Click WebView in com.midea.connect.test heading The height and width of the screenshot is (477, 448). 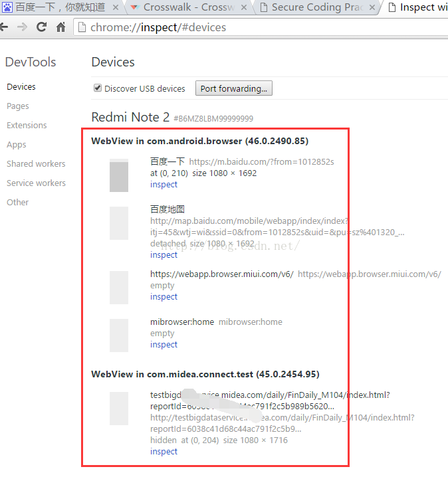pos(205,374)
